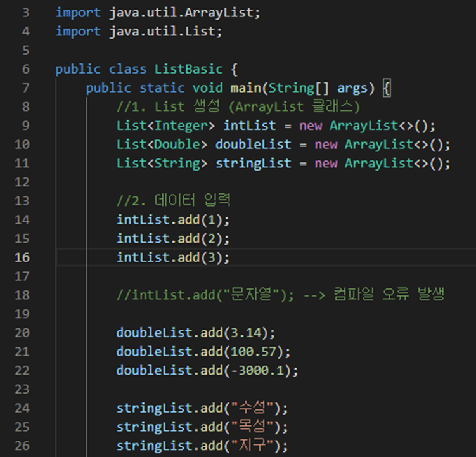476x457 pixels.
Task: Click 'import java.util.ArrayList;' statement
Action: click(x=158, y=13)
